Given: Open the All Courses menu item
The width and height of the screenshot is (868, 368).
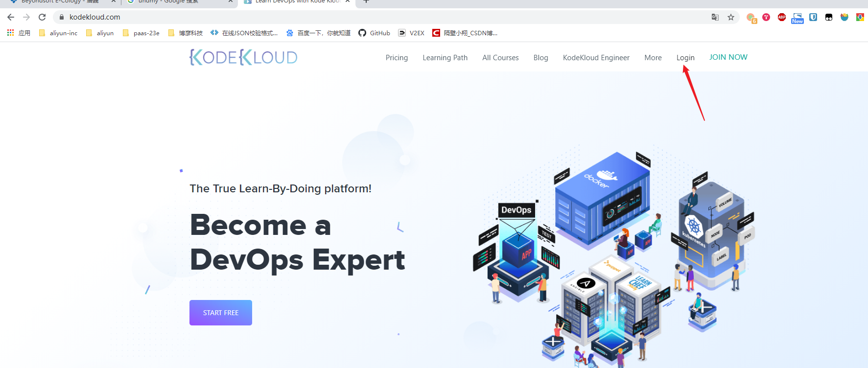Looking at the screenshot, I should click(x=500, y=58).
